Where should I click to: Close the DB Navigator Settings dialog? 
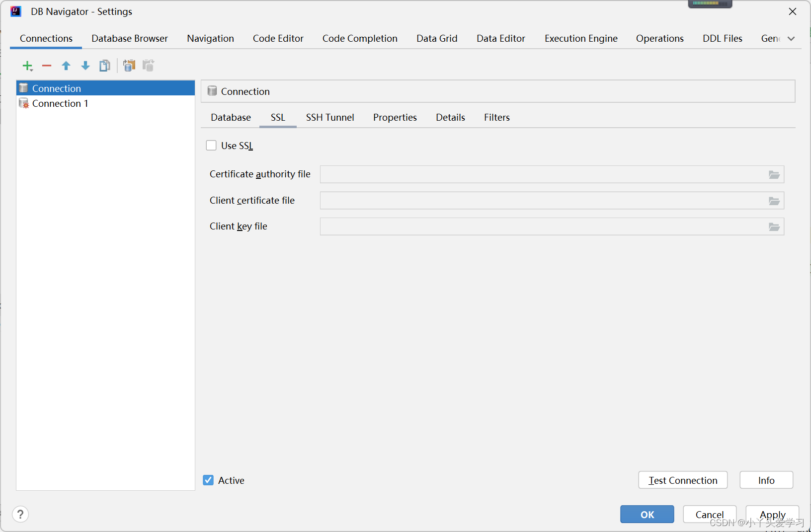(x=793, y=11)
